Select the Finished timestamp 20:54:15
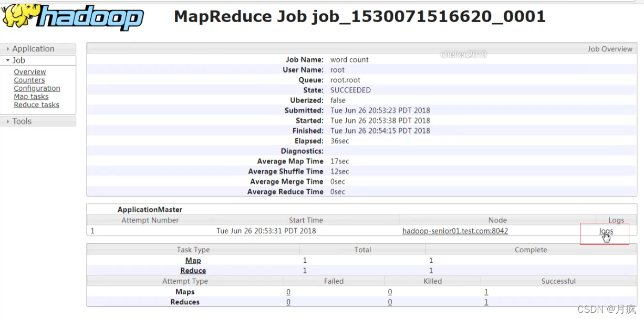Image resolution: width=644 pixels, height=319 pixels. 380,131
